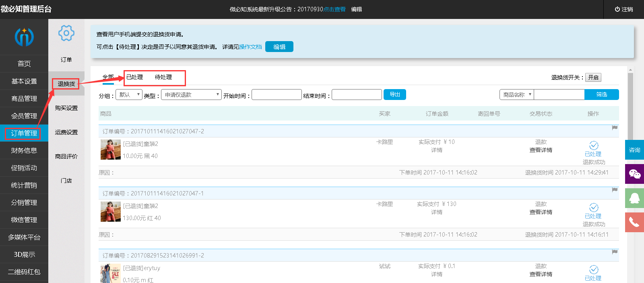Toggle the 退换货开关 开启 button
Viewport: 644px width, 283px height.
coord(593,77)
